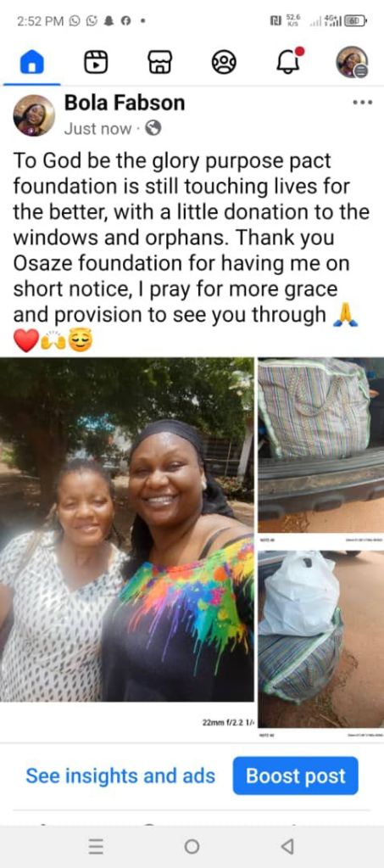Open photo of white bag on striped bag
This screenshot has width=384, height=868.
321,639
